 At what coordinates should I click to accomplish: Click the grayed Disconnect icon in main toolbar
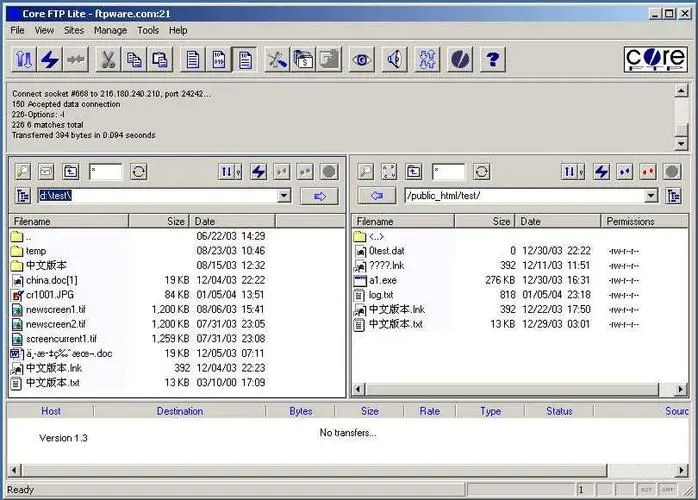pos(76,59)
